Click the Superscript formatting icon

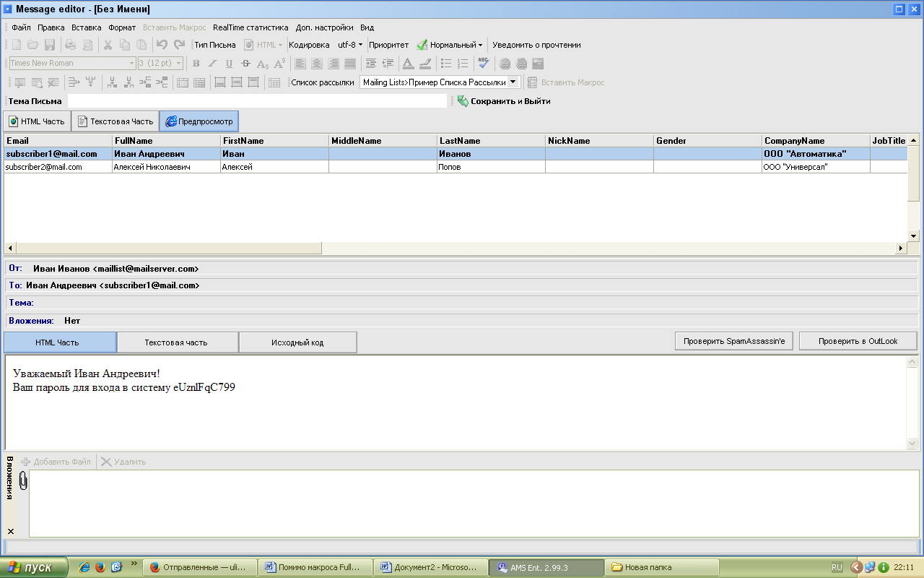(x=279, y=64)
